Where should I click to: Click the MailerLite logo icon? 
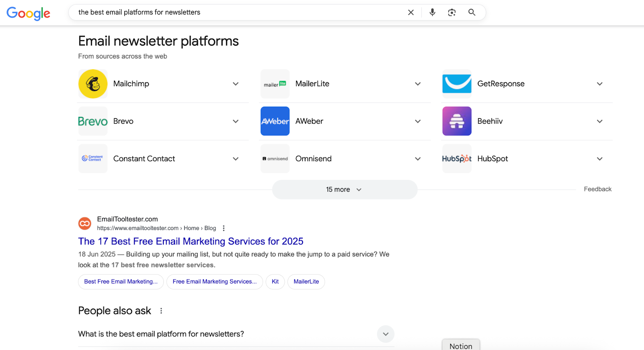[x=275, y=84]
